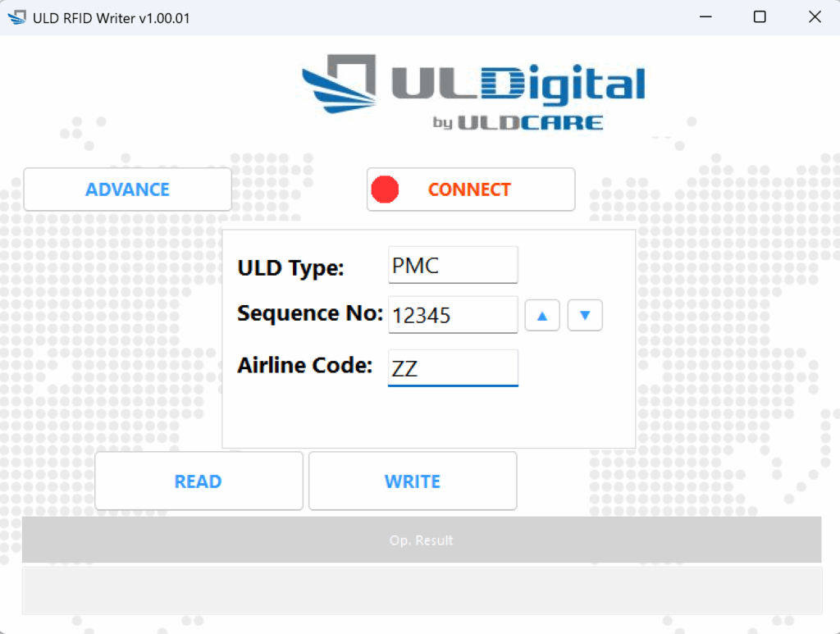This screenshot has width=840, height=634.
Task: Click the Op. Result status bar
Action: pyautogui.click(x=421, y=540)
